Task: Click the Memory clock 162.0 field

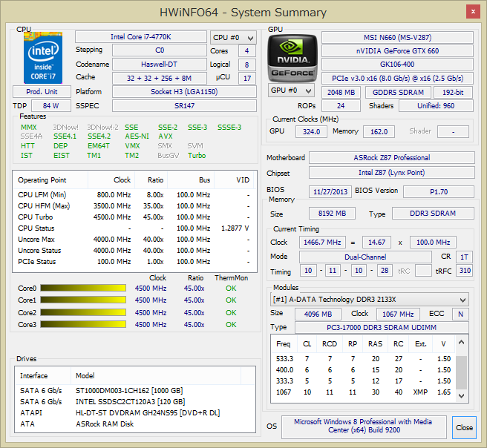Action: click(x=379, y=132)
